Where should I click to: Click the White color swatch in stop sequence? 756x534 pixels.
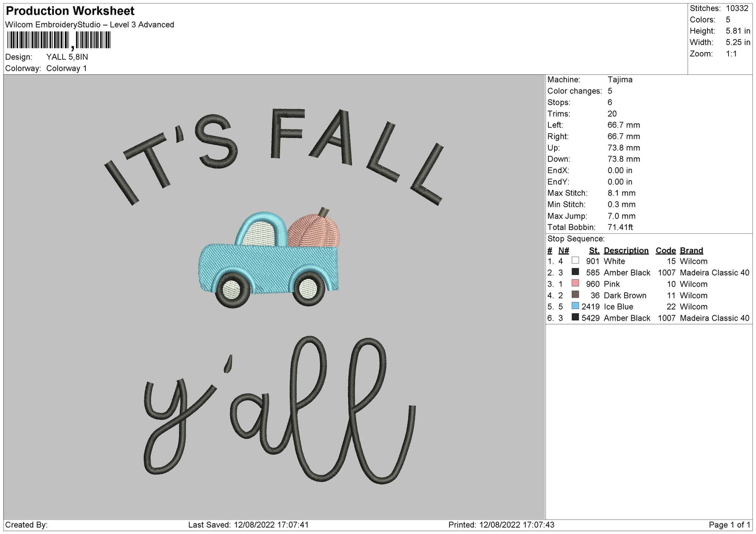tap(576, 260)
